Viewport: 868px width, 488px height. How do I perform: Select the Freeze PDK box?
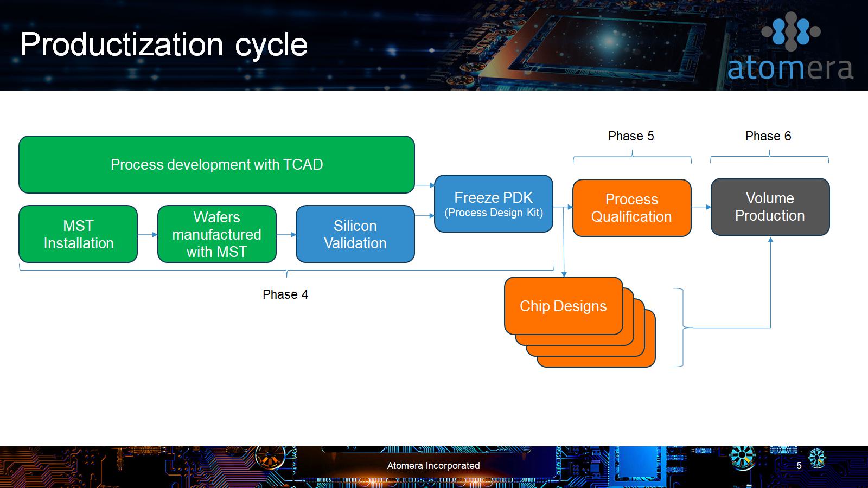tap(493, 204)
